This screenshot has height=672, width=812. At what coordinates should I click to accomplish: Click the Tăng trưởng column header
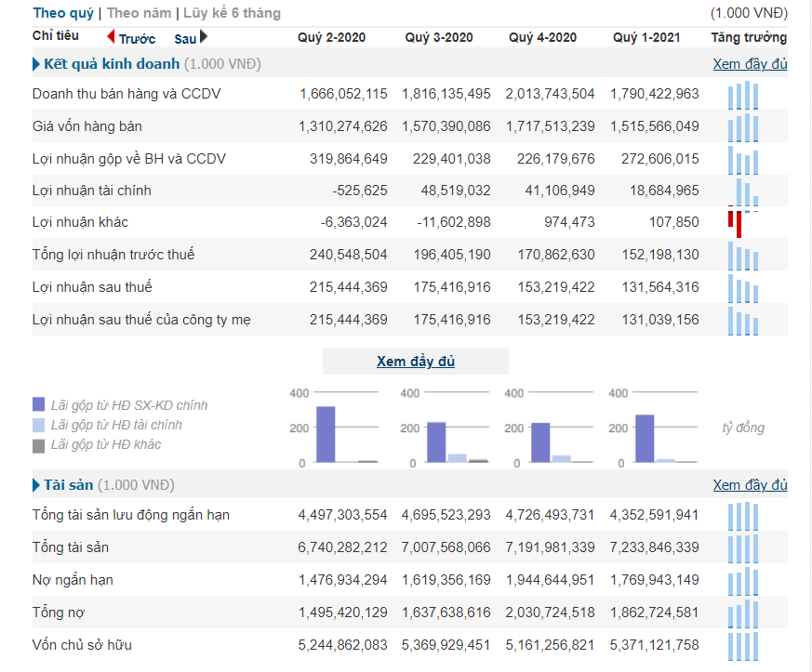coord(749,37)
